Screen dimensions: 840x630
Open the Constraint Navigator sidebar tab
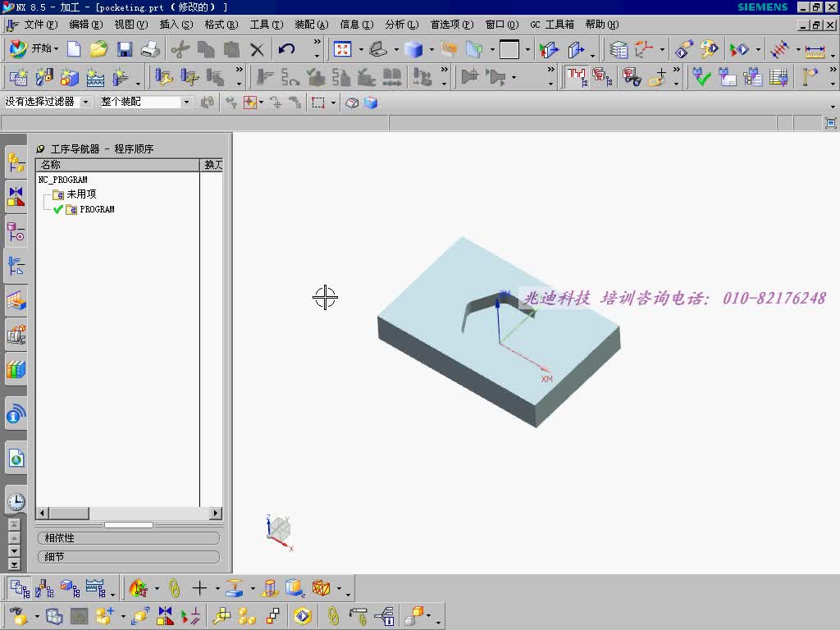[x=16, y=197]
